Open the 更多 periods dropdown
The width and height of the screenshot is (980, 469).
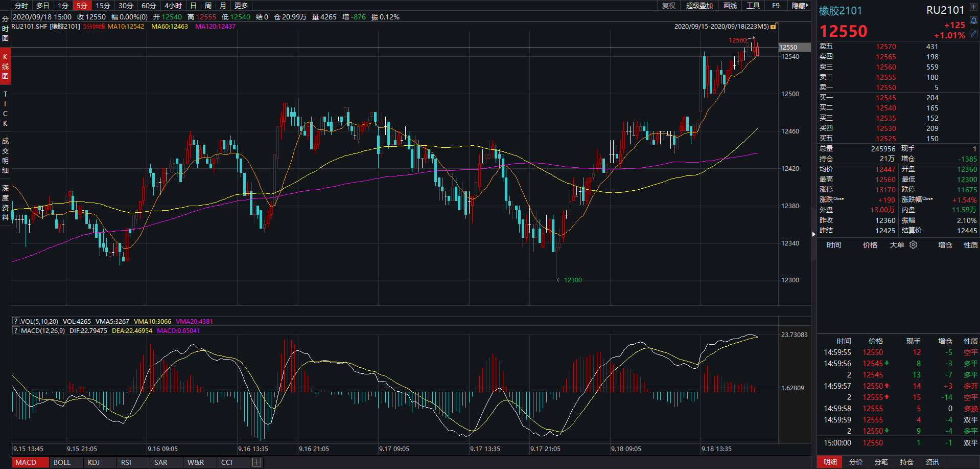tap(241, 6)
